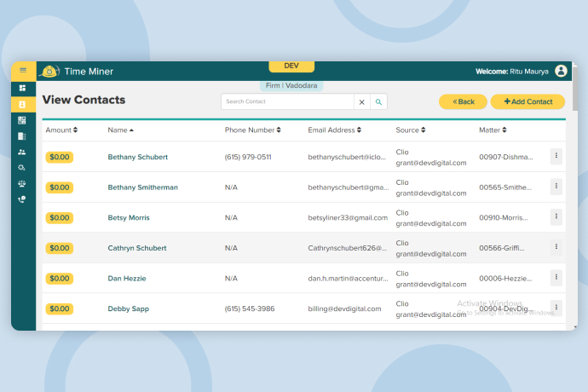
Task: Open the Bethany Smitherman contact link
Action: pyautogui.click(x=143, y=187)
